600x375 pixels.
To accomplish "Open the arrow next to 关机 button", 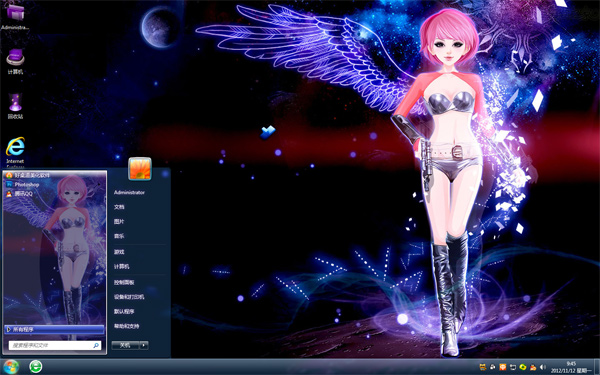I will coord(144,345).
